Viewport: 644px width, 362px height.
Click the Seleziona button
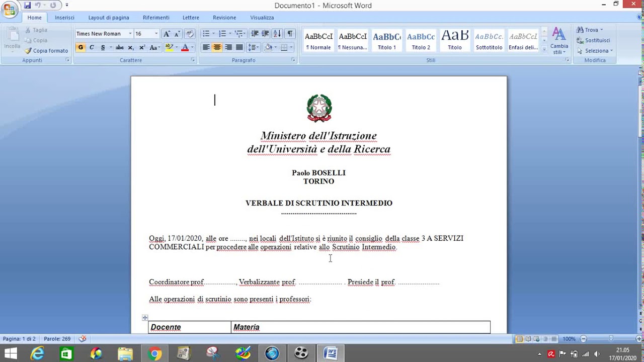(595, 51)
